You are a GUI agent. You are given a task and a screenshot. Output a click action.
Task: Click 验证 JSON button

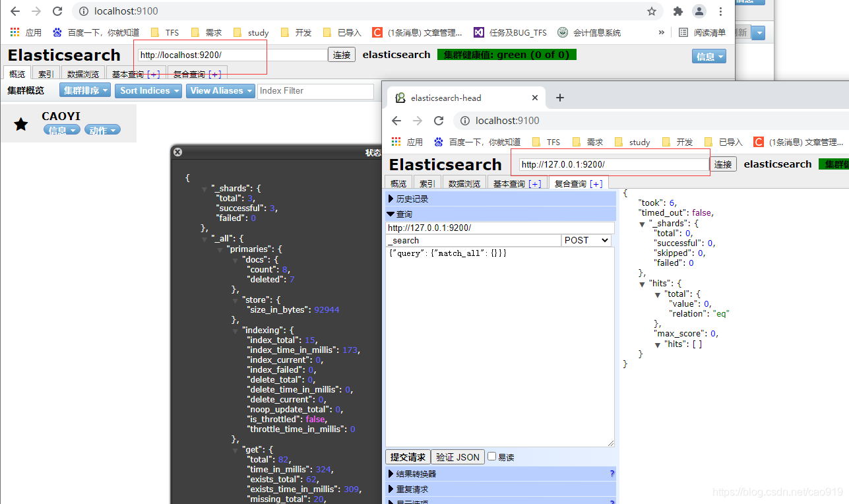point(458,457)
